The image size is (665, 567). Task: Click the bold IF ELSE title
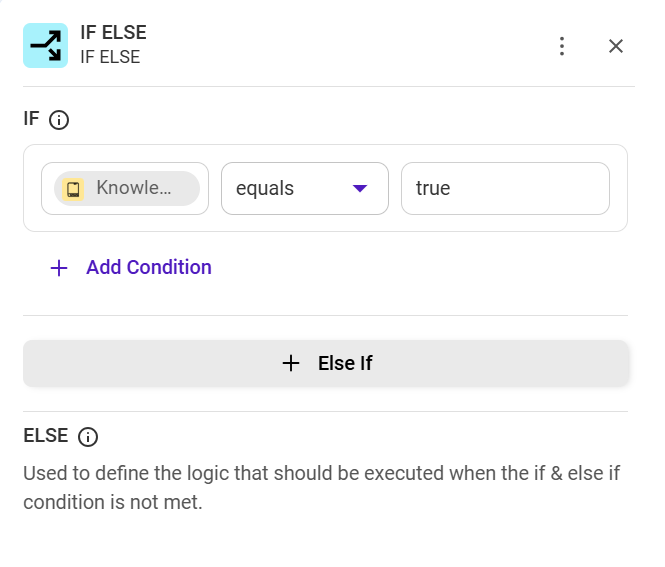[x=113, y=33]
